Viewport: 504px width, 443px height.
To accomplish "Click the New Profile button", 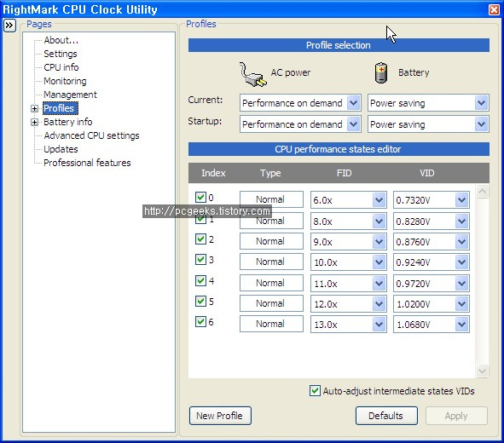I will (x=220, y=416).
